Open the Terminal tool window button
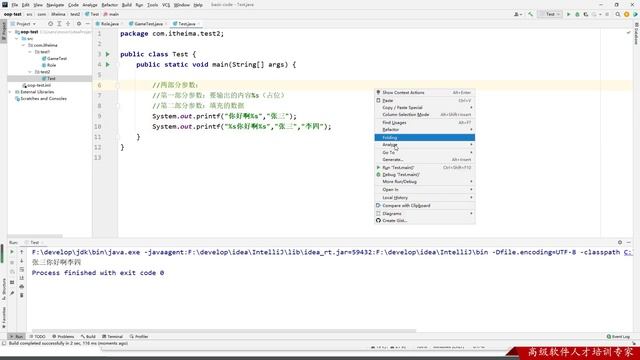This screenshot has width=640, height=360. pyautogui.click(x=112, y=336)
